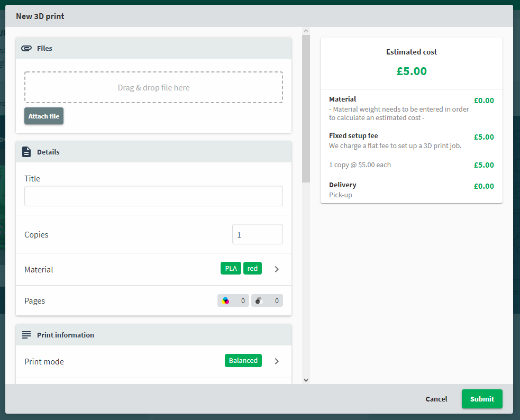Cancel the new 3D print dialog
This screenshot has width=520, height=420.
(436, 399)
